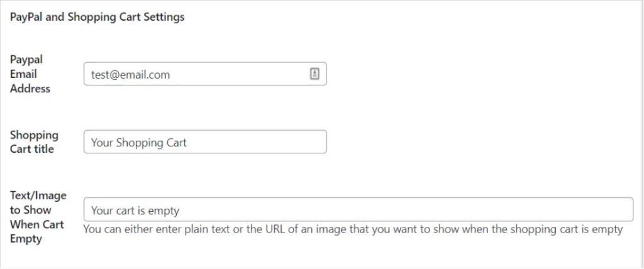The image size is (644, 269).
Task: Click the "PayPal and Shopping Cart Settings" heading
Action: [97, 18]
